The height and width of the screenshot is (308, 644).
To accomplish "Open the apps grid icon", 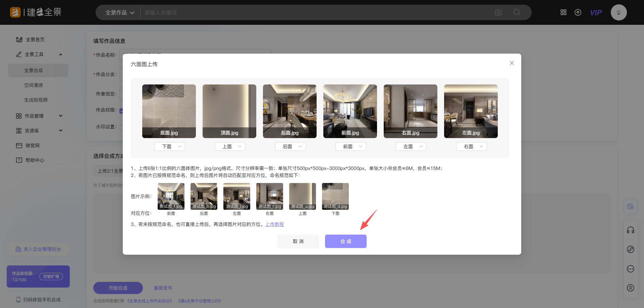I will point(563,12).
